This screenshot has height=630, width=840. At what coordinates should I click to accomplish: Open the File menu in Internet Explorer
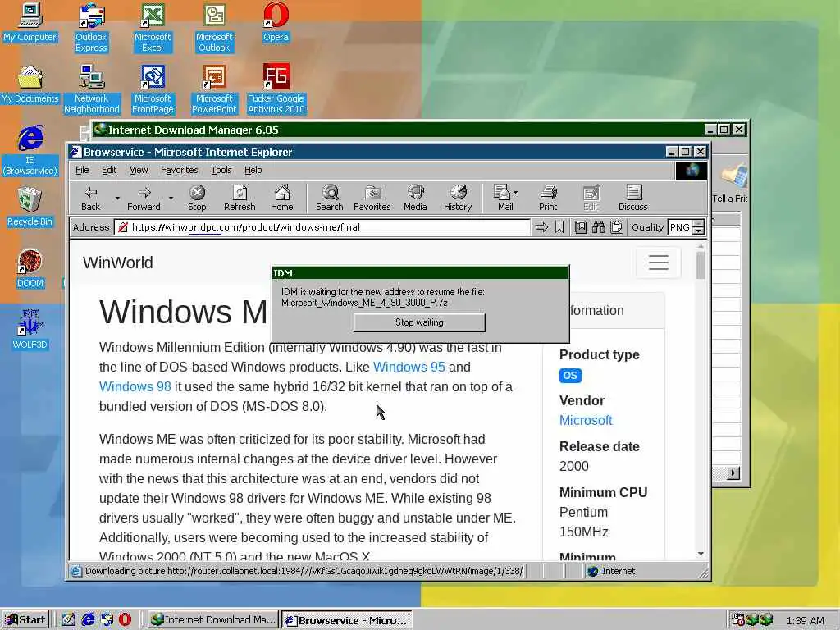82,170
